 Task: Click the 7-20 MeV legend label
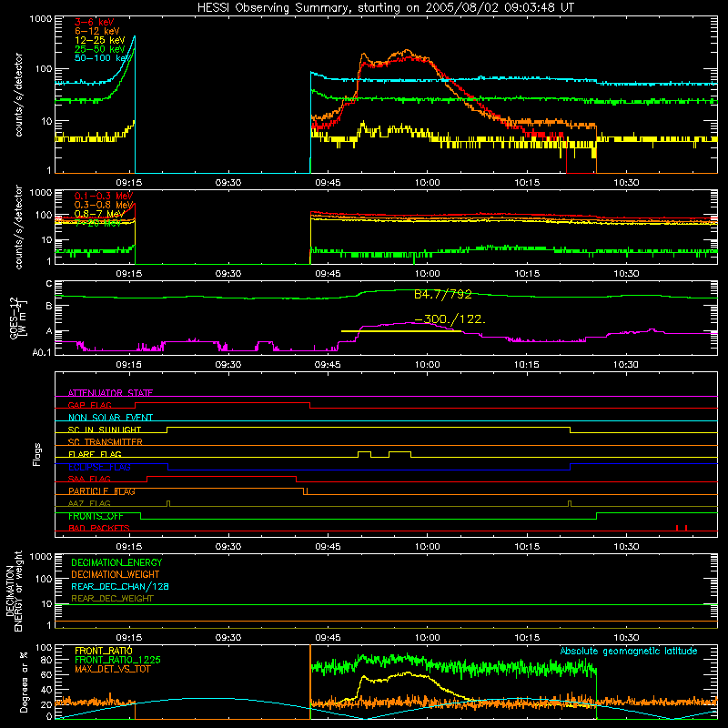coord(98,223)
